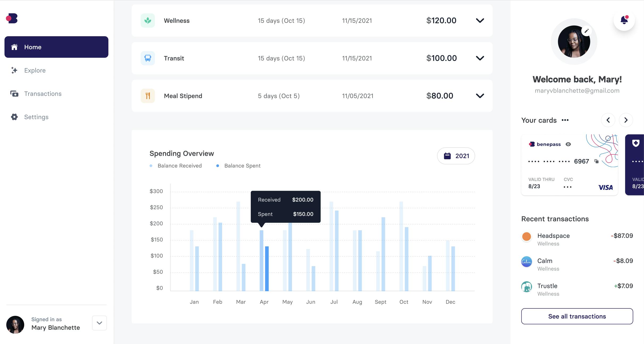Click the Wellness leaf benefit icon
This screenshot has height=344, width=644.
[x=147, y=20]
